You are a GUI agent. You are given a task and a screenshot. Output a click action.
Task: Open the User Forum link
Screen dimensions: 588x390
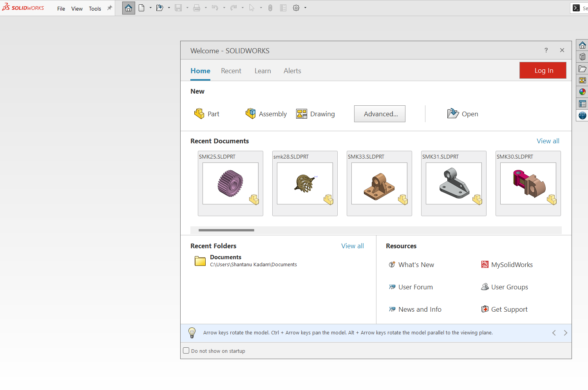[411, 287]
